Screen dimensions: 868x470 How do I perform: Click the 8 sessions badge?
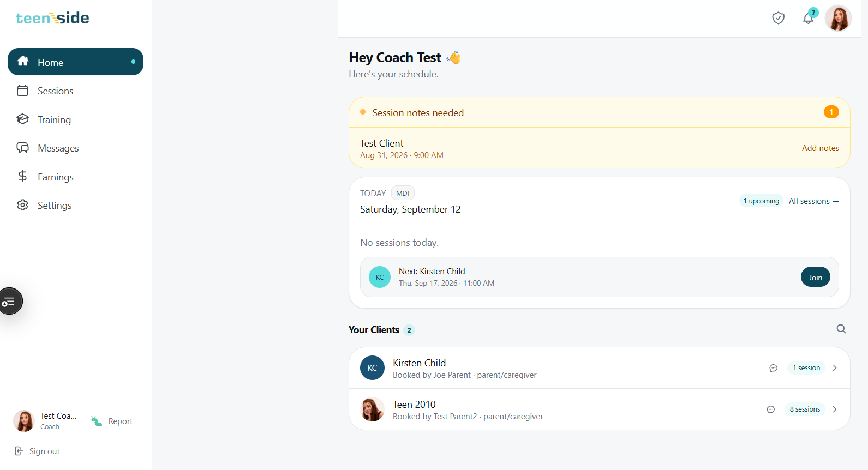point(805,409)
